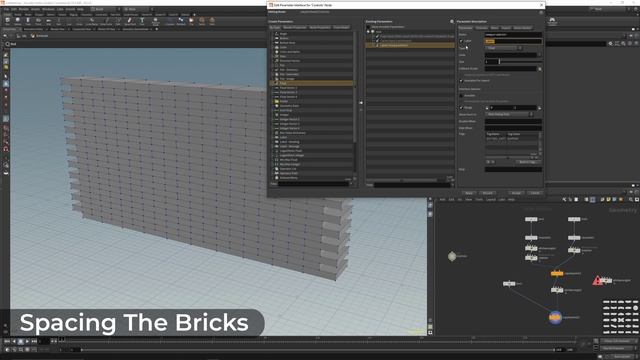Click the callback script language icon
This screenshot has height=360, width=640.
coord(540,69)
